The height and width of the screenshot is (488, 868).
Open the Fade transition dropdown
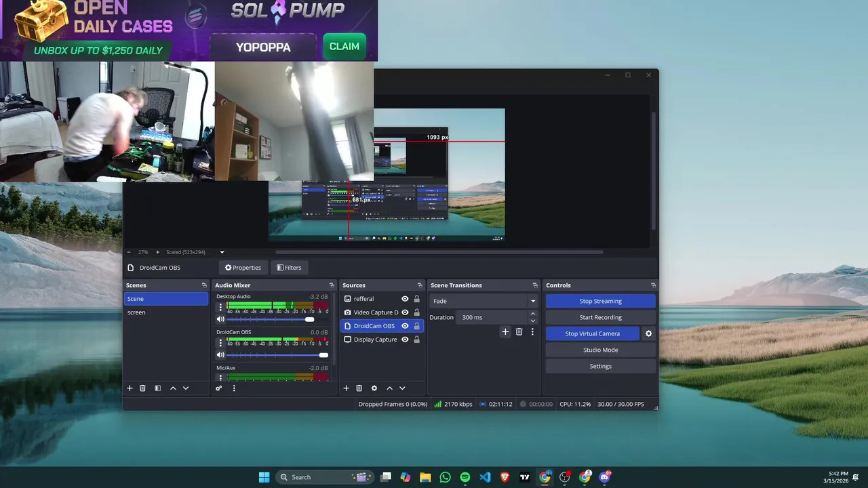[484, 301]
